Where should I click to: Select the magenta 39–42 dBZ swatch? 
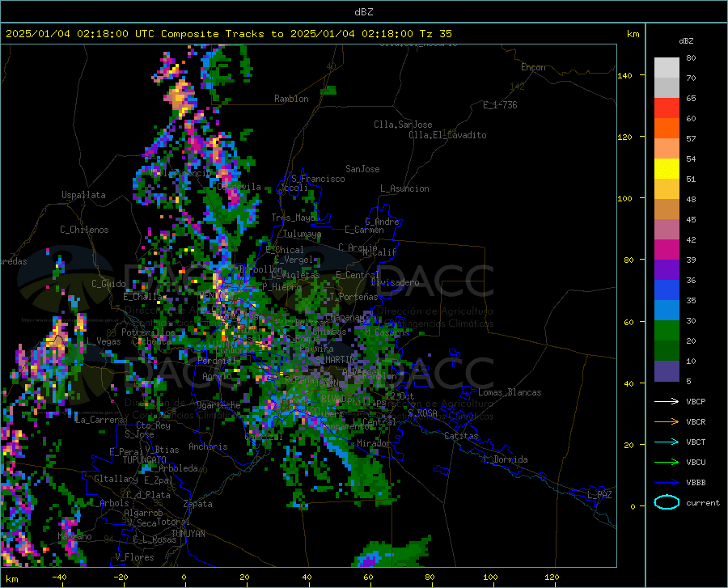point(667,250)
